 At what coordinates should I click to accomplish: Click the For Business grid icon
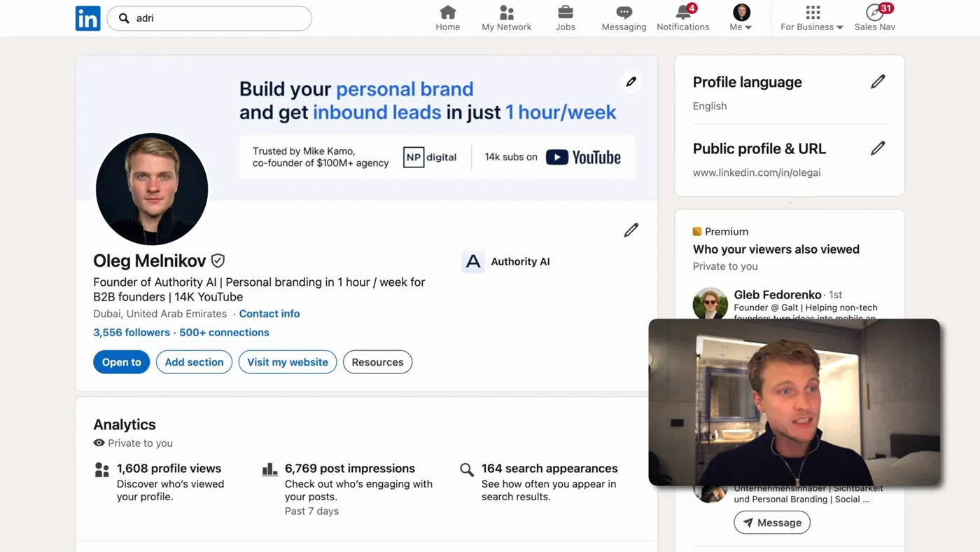[x=813, y=12]
